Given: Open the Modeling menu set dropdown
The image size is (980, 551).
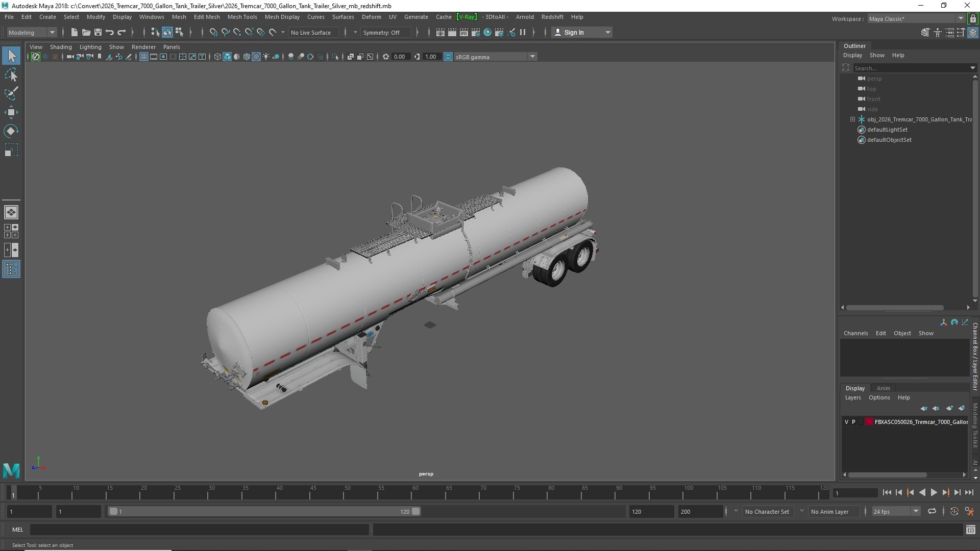Looking at the screenshot, I should tap(32, 32).
